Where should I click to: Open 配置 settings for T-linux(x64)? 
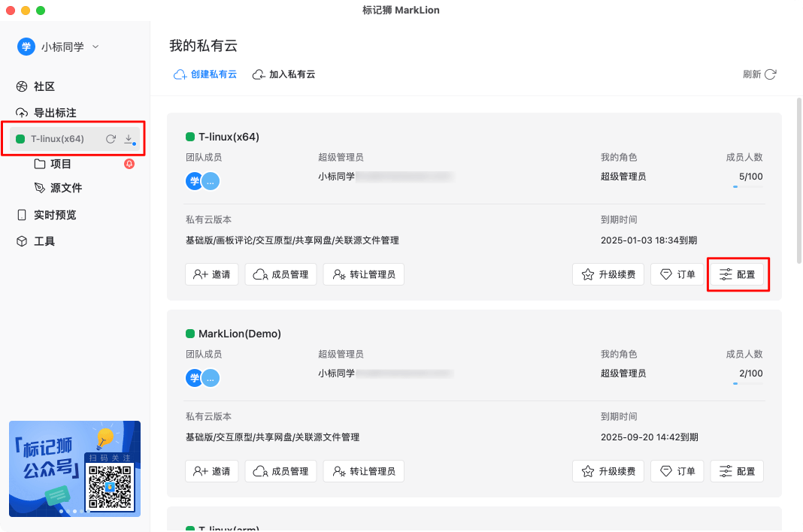point(738,274)
